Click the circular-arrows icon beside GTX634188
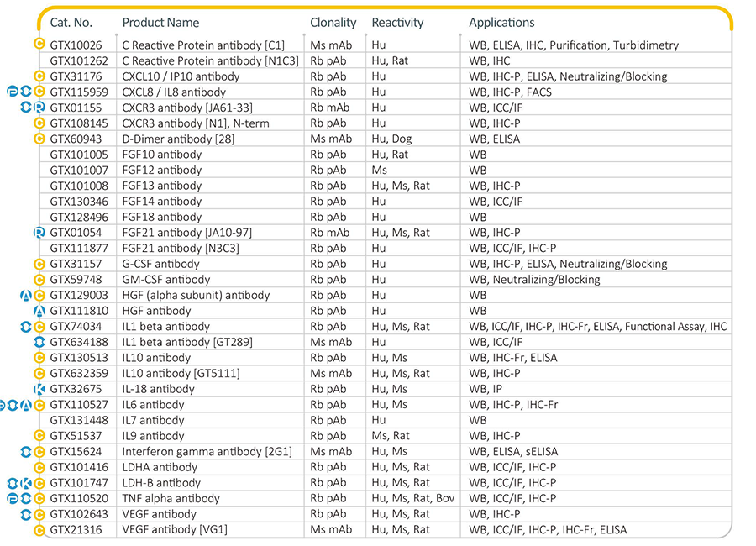 (x=39, y=342)
